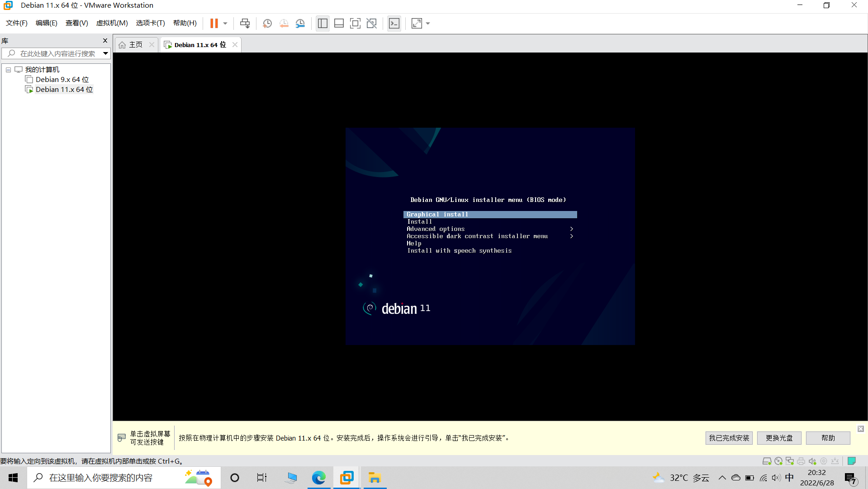Click the 我已完成安装 button
868x489 pixels.
tap(729, 438)
